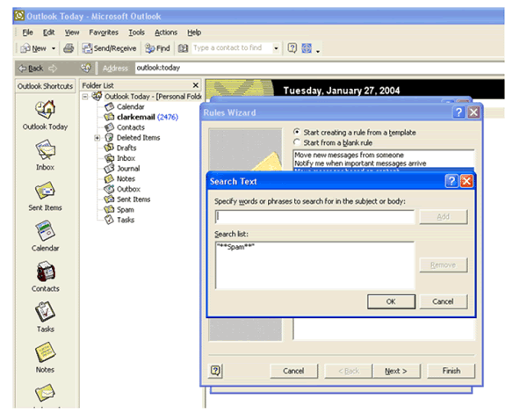Open the Notes shortcut icon
This screenshot has height=420, width=527.
[45, 352]
